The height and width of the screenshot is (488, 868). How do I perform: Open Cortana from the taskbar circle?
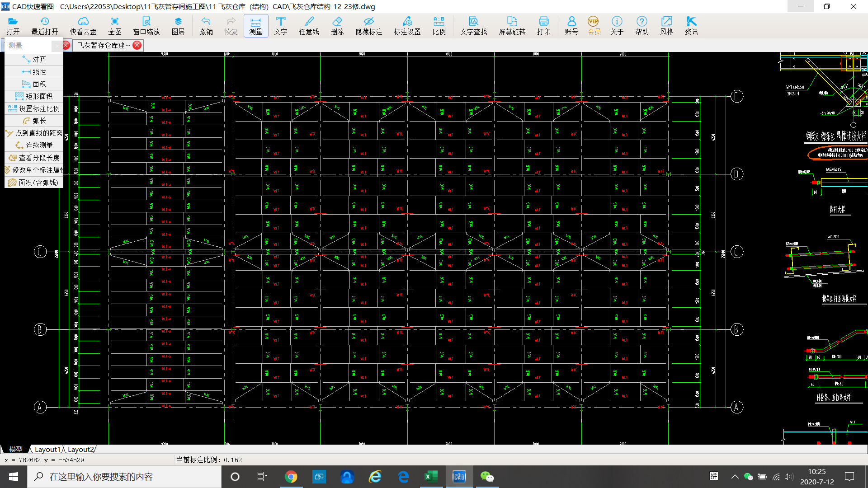pyautogui.click(x=235, y=477)
